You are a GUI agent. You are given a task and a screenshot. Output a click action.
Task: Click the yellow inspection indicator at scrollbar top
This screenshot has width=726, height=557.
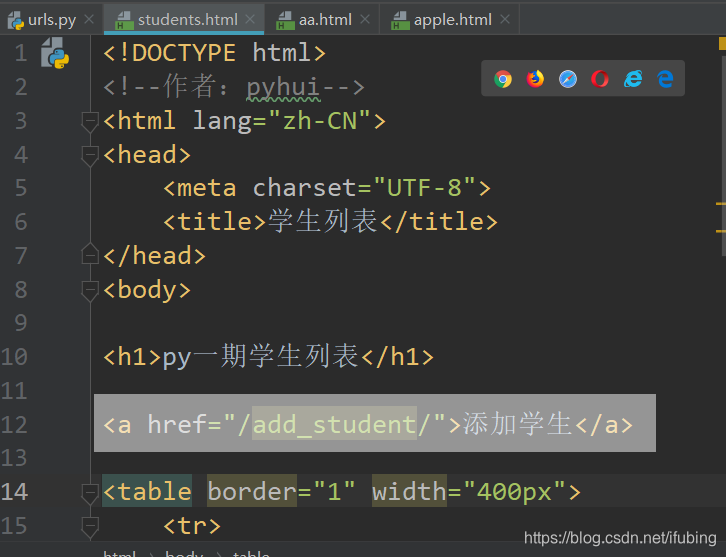[722, 43]
